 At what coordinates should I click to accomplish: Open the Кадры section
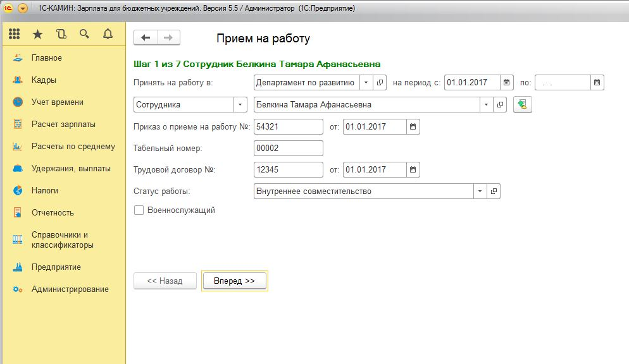[x=44, y=80]
